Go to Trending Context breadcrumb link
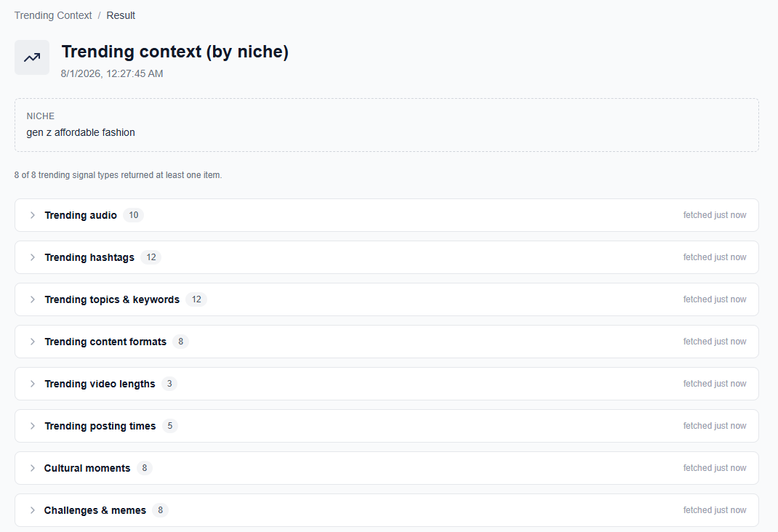The image size is (778, 532). [x=53, y=15]
